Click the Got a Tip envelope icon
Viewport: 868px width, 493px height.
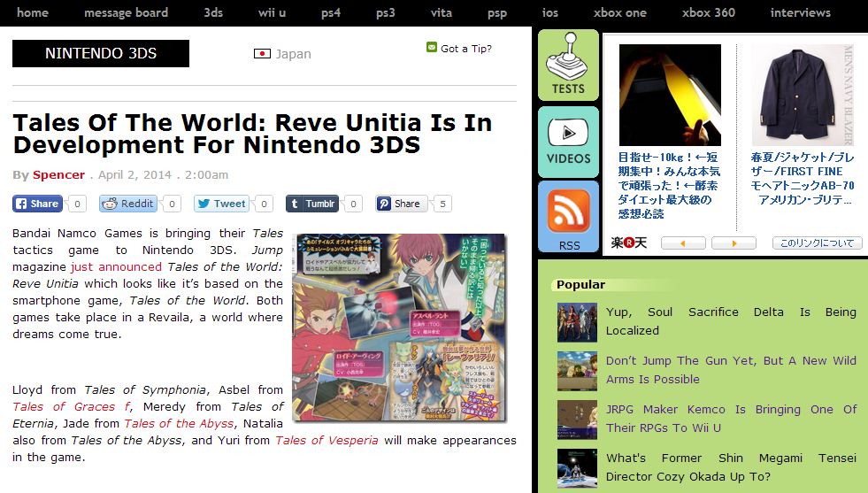(432, 48)
